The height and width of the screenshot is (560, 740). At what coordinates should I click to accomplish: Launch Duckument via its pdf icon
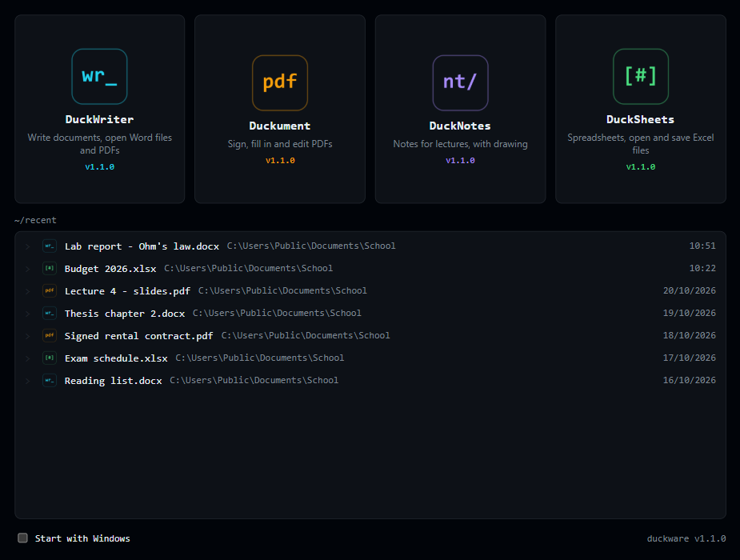click(x=280, y=82)
